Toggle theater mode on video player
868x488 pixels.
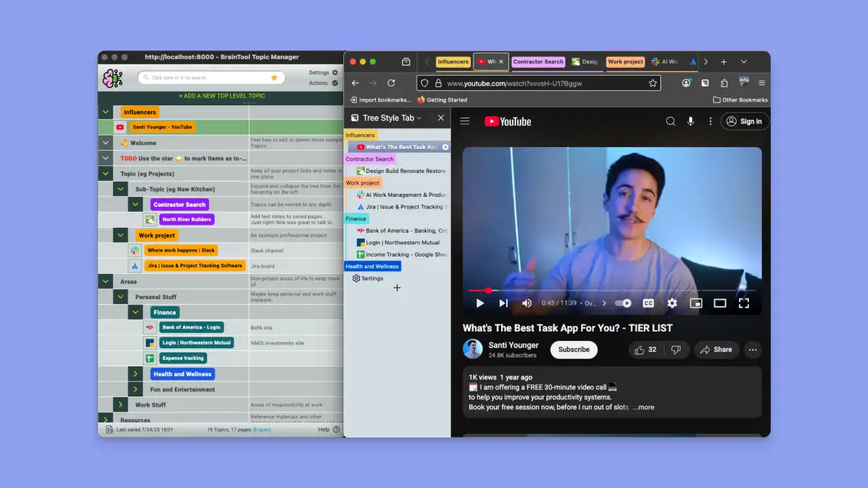[x=719, y=303]
